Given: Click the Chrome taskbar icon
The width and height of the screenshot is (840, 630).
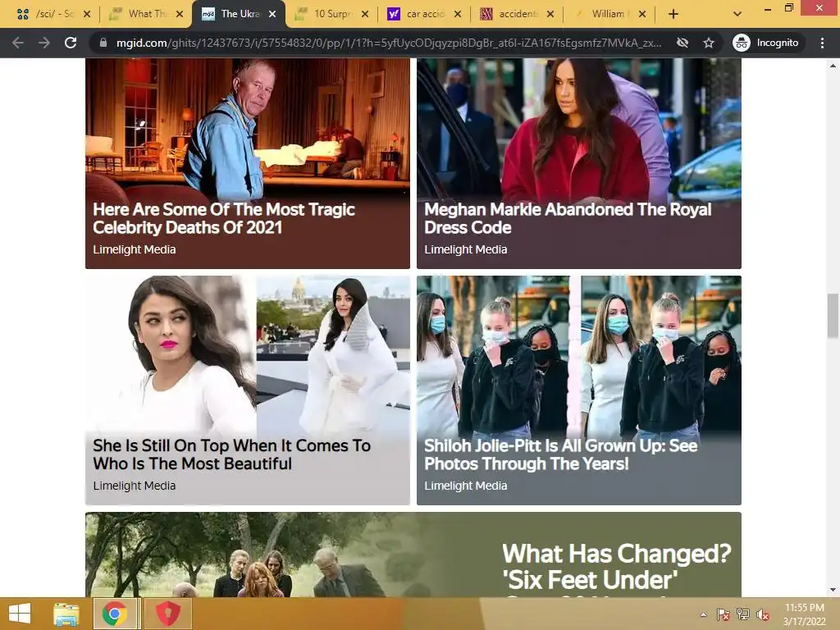Looking at the screenshot, I should tap(114, 614).
